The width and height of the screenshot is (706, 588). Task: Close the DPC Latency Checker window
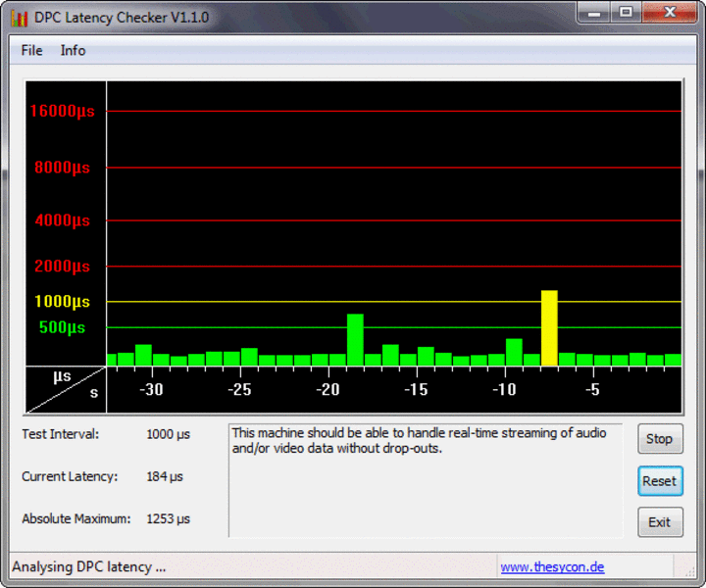pyautogui.click(x=670, y=13)
